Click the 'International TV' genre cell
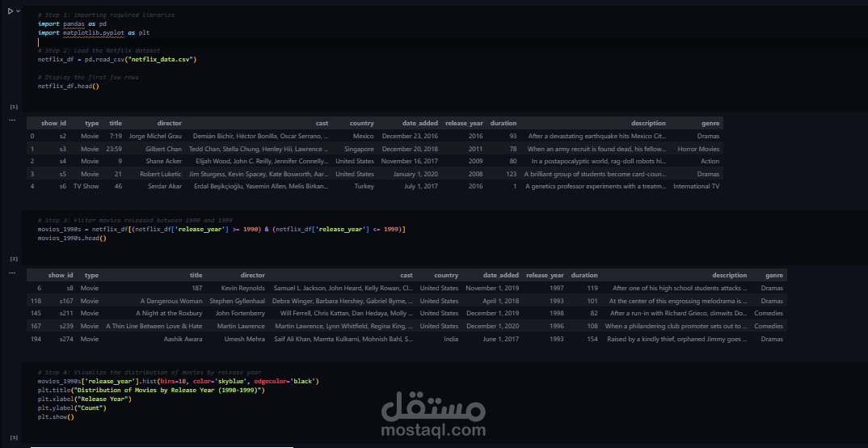Viewport: 868px width, 448px height. [697, 187]
